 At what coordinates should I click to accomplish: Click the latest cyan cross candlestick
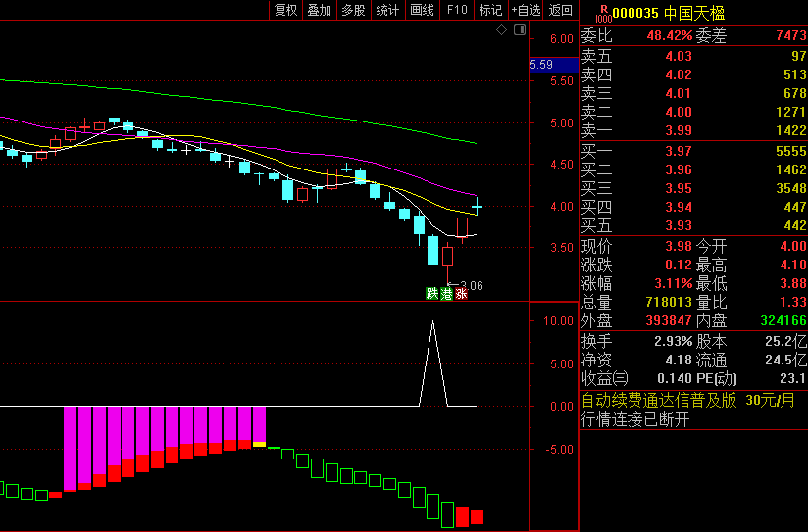(x=477, y=206)
